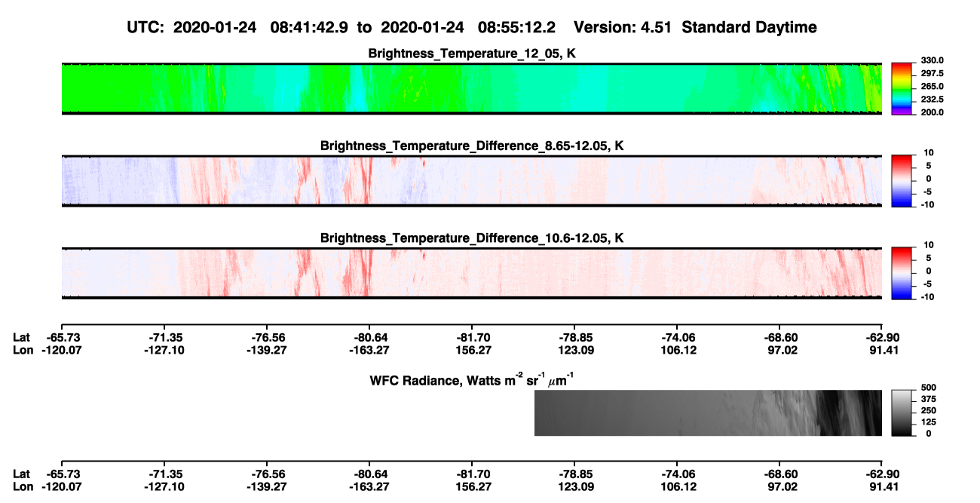The height and width of the screenshot is (503, 980).
Task: Click the 297.5 colorbar tick label
Action: [933, 73]
